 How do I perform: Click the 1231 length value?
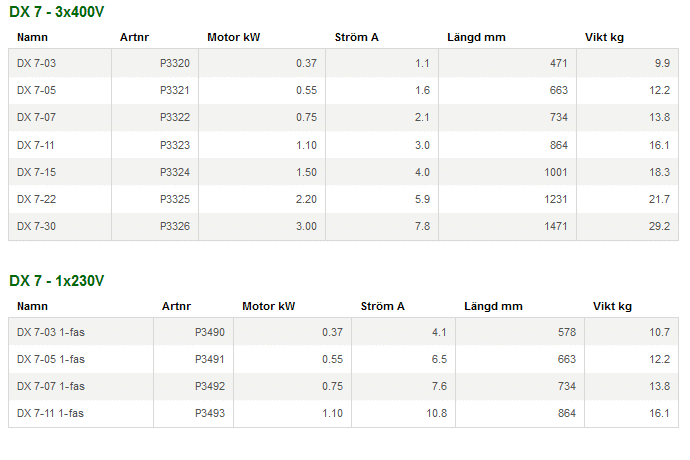556,199
